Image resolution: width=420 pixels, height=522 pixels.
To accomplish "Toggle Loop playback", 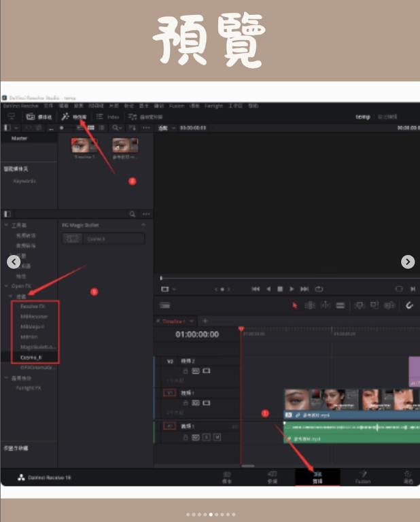I will 319,289.
